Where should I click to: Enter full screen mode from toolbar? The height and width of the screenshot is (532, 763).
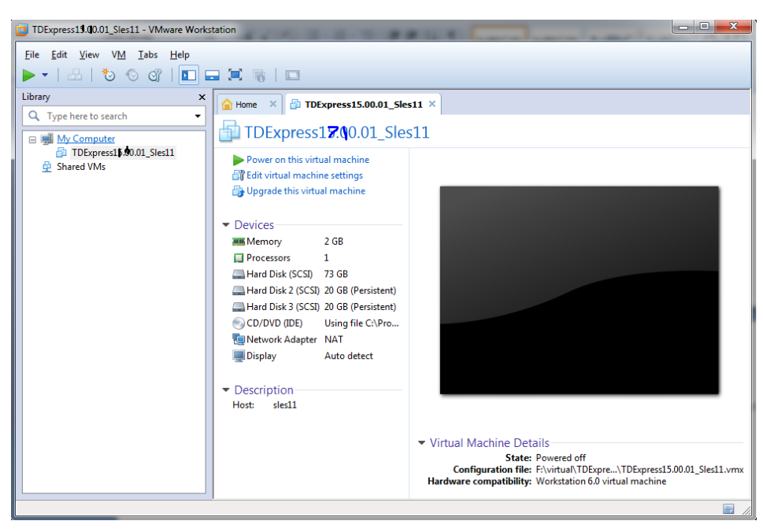235,76
